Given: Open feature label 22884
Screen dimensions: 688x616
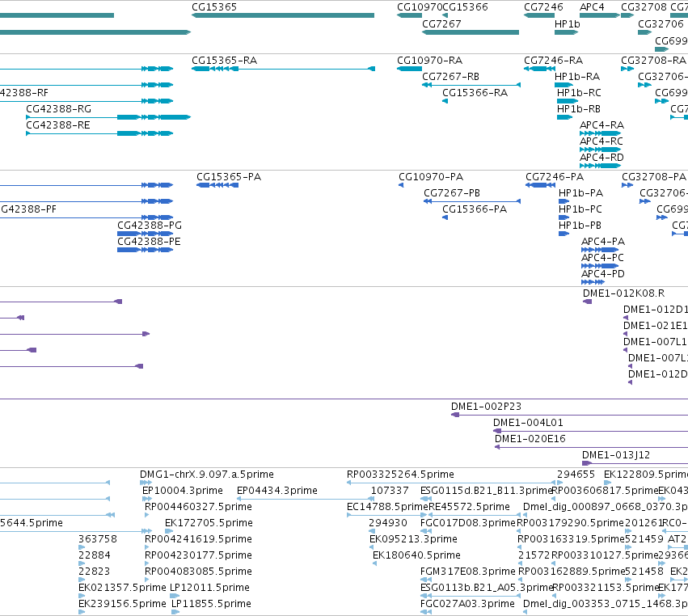Looking at the screenshot, I should point(95,555).
